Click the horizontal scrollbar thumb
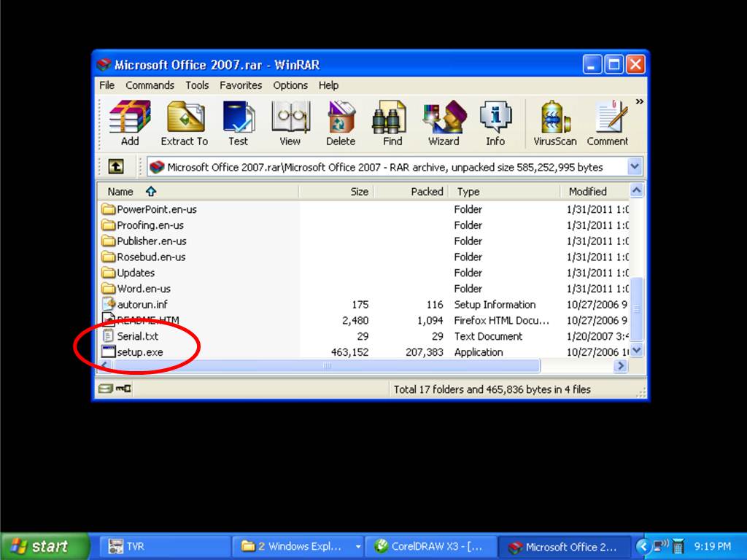The image size is (747, 560). pos(326,365)
